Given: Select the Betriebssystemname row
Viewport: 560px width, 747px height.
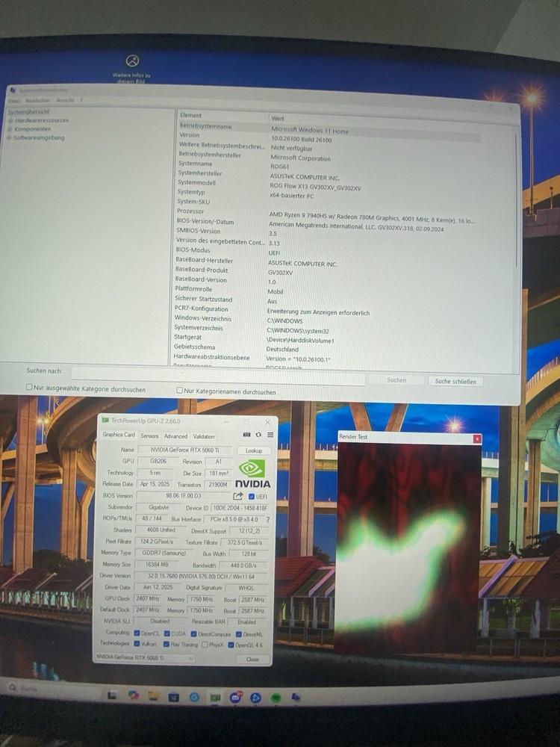Looking at the screenshot, I should (329, 128).
